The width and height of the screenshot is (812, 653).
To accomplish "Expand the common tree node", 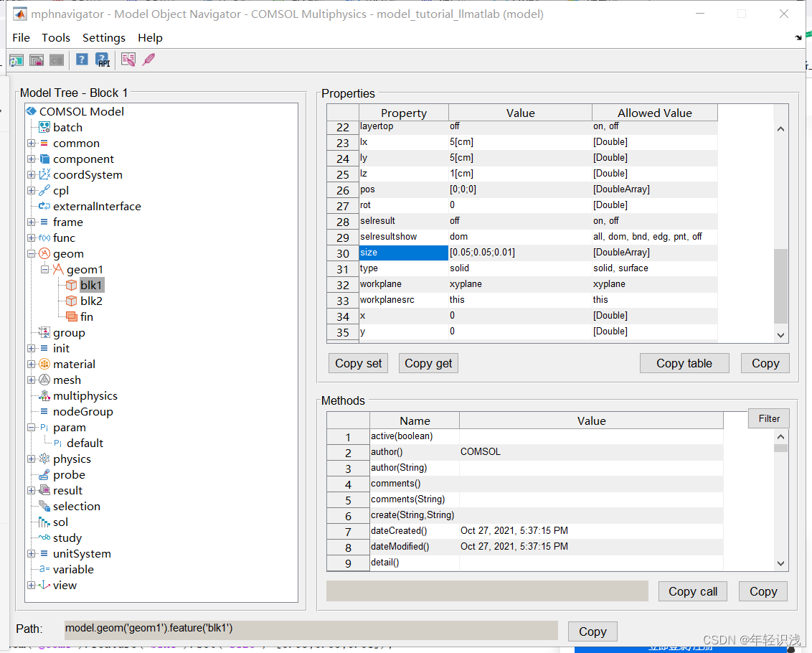I will click(31, 143).
